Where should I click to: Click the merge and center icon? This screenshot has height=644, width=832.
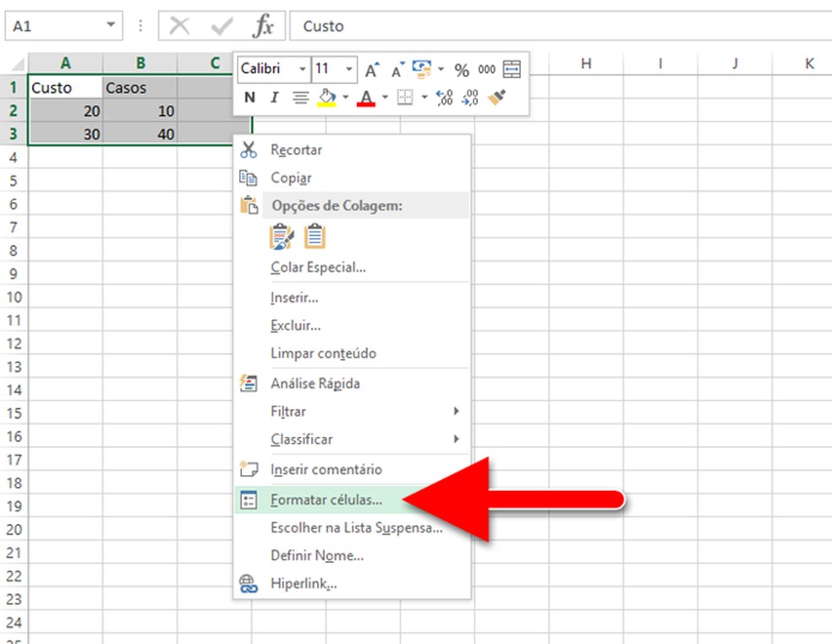coord(512,69)
